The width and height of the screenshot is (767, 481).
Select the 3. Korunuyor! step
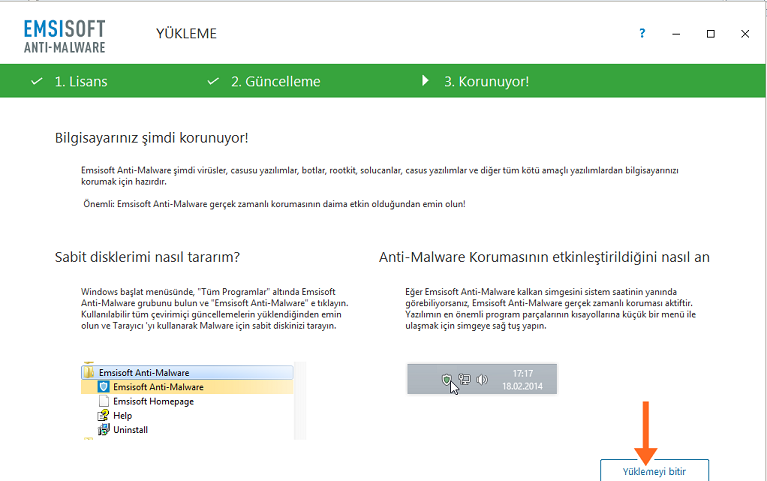(x=486, y=81)
